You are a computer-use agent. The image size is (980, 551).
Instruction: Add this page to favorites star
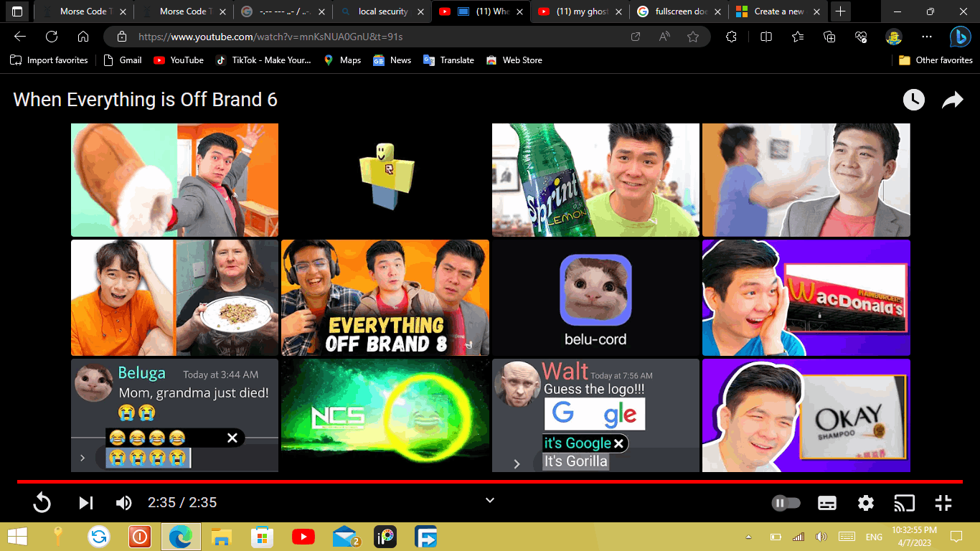[x=692, y=37]
